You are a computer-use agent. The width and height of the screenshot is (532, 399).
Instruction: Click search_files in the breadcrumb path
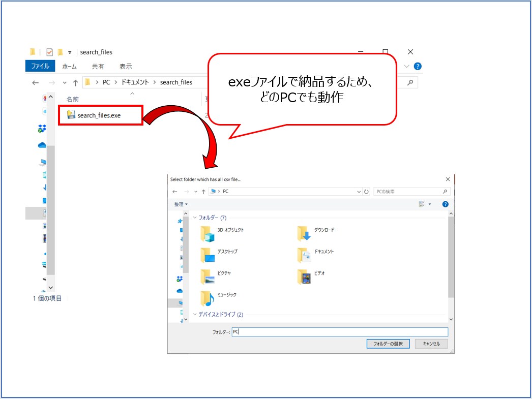176,82
